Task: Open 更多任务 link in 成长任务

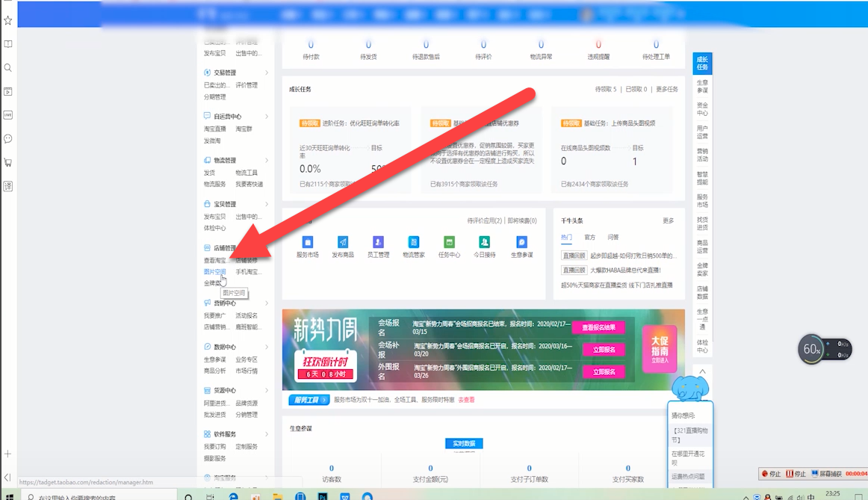Action: pyautogui.click(x=667, y=89)
